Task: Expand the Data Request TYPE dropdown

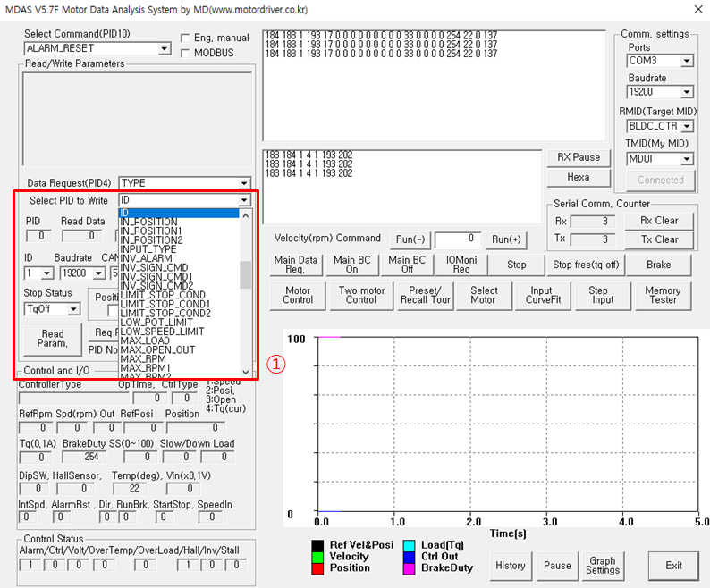Action: (x=244, y=183)
